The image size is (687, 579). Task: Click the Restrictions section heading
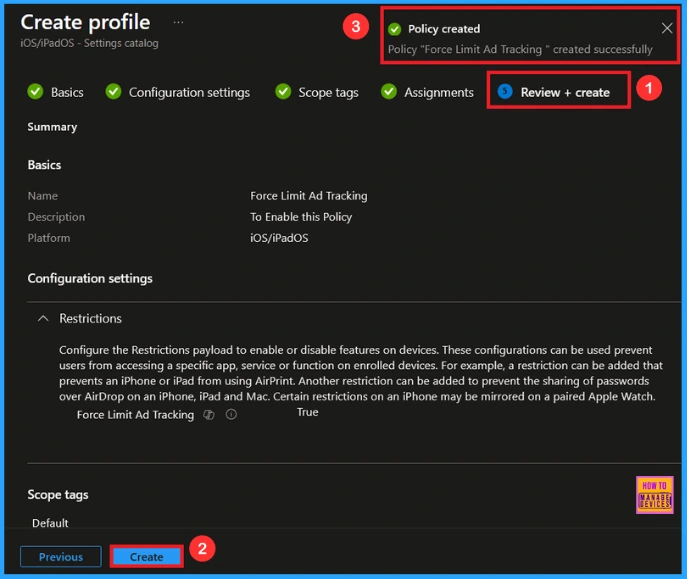[90, 318]
